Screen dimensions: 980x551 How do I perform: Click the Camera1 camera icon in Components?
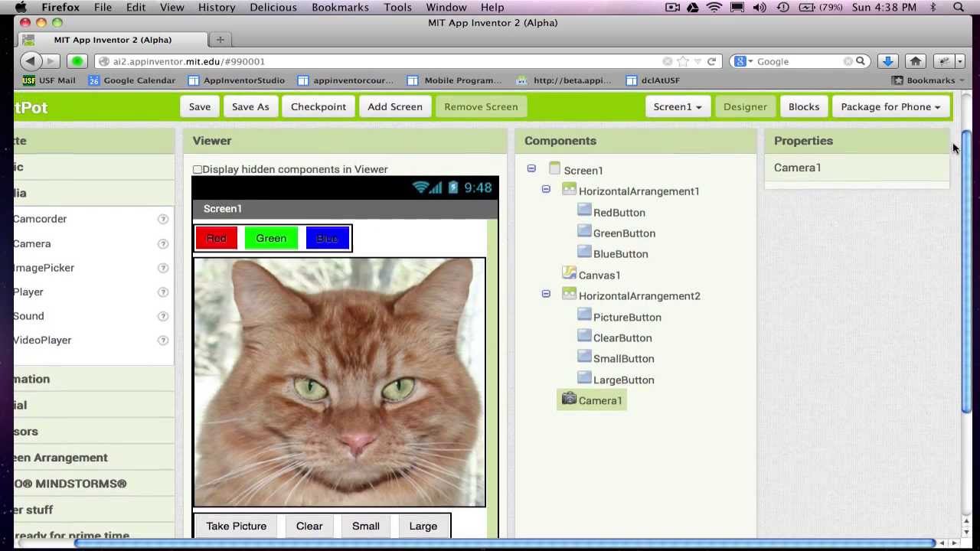569,399
